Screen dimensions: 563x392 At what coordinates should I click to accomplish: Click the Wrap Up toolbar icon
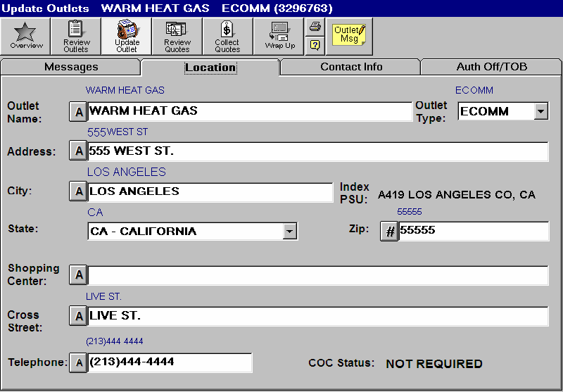click(279, 37)
